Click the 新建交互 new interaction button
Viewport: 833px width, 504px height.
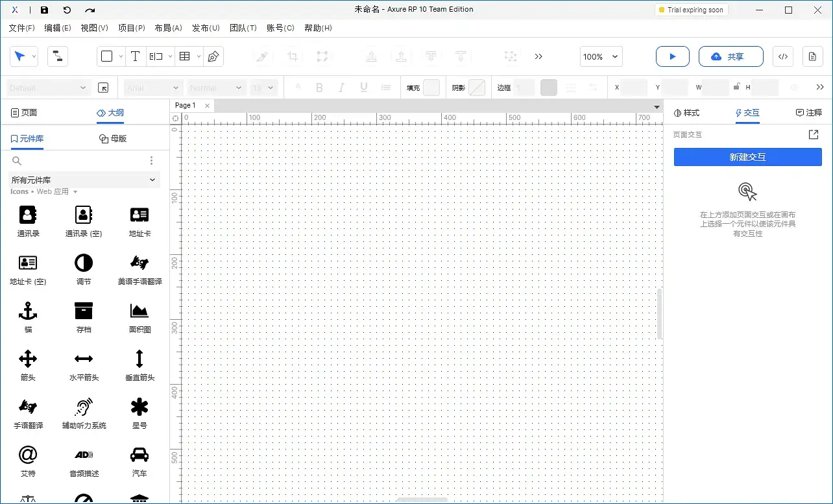747,157
